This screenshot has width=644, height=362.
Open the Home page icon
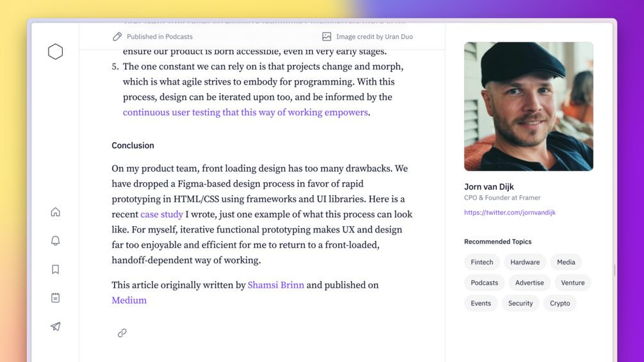[x=55, y=212]
